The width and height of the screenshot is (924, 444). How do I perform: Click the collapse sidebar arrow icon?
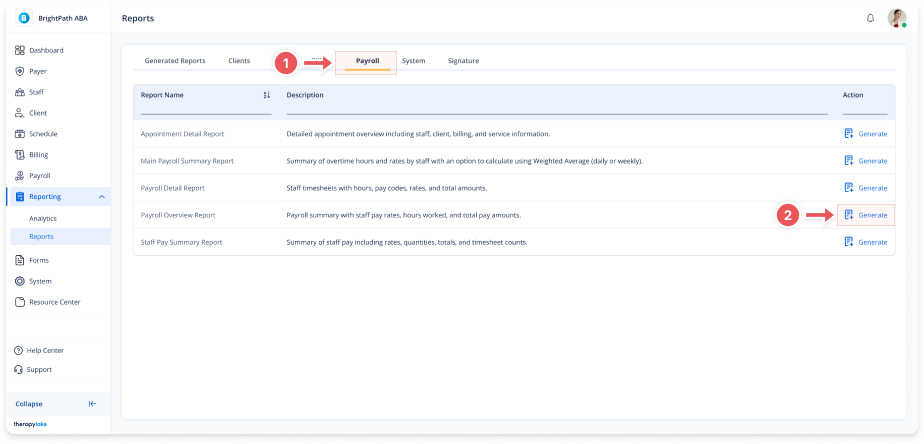[x=92, y=404]
